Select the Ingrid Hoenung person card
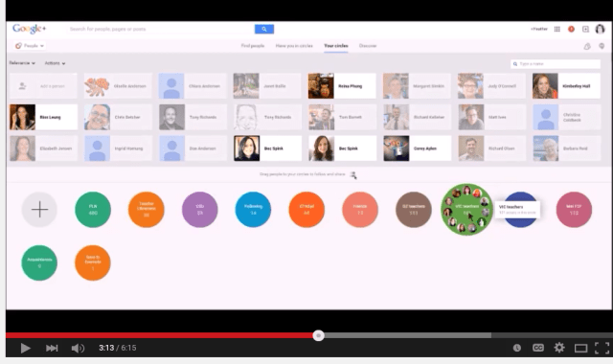 pos(118,148)
